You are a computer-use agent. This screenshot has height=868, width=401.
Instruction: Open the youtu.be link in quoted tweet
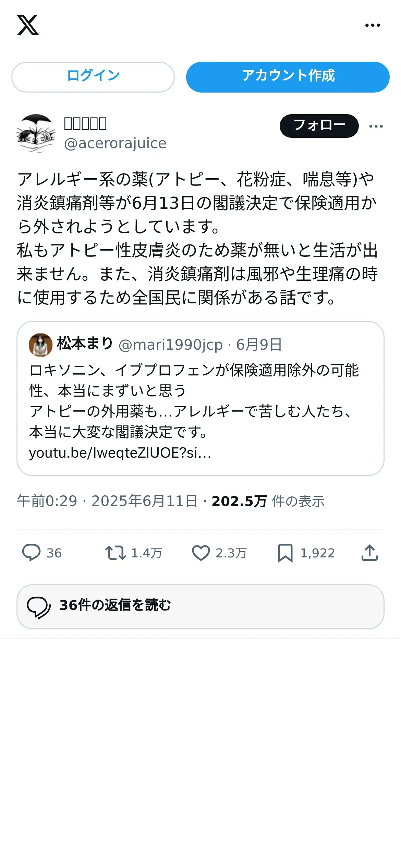point(120,453)
